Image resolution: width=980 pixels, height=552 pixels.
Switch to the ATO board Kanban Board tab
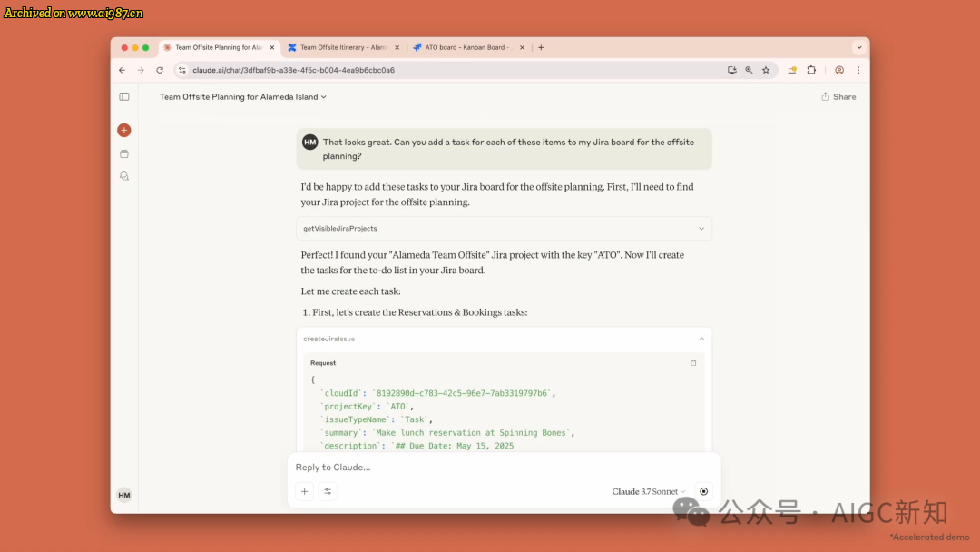click(468, 47)
